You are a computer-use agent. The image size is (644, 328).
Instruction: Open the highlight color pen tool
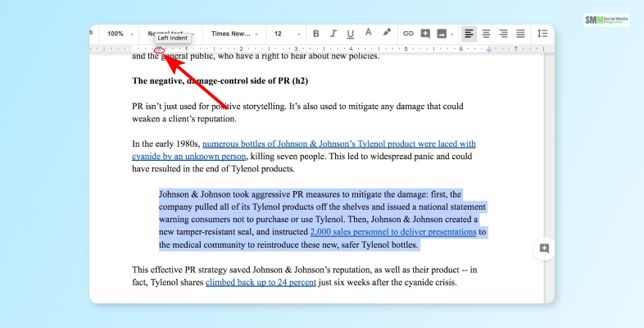click(x=387, y=33)
